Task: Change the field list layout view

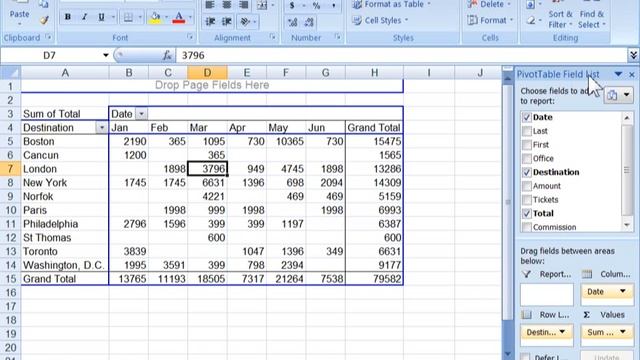Action: pyautogui.click(x=619, y=95)
